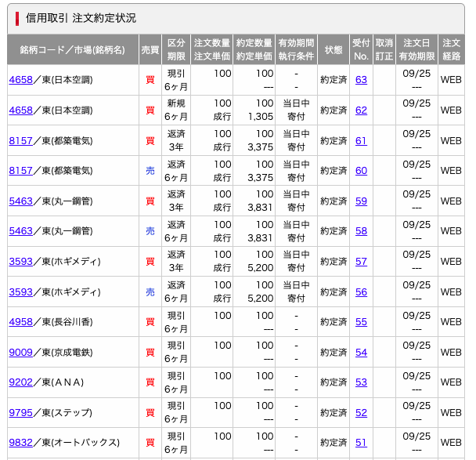Open receipt number 51 for オートバックス order
This screenshot has width=476, height=460.
(361, 443)
